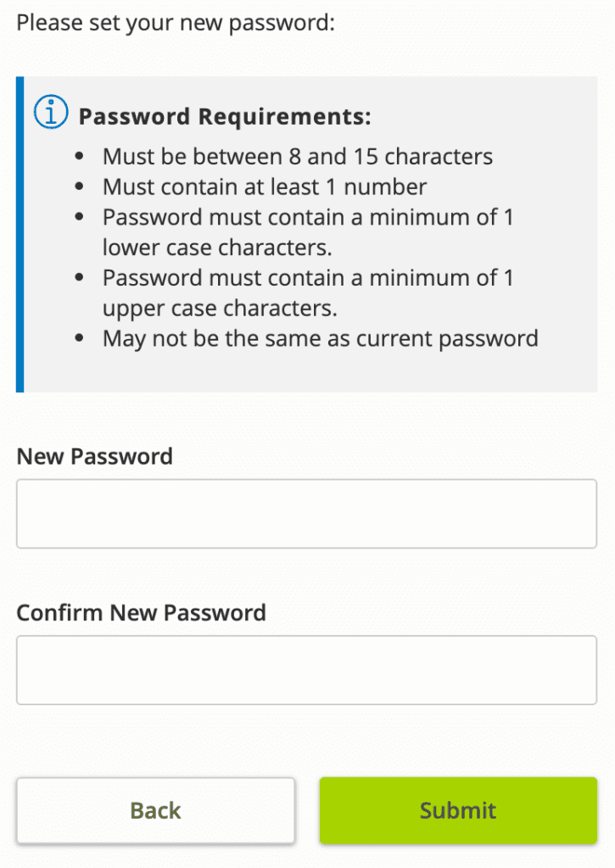
Task: Click the blue vertical bar of the info box
Action: [x=20, y=234]
